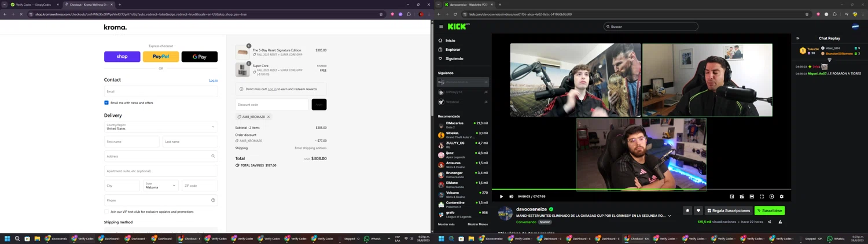Click the notification bell for davooxeneize

687,210
